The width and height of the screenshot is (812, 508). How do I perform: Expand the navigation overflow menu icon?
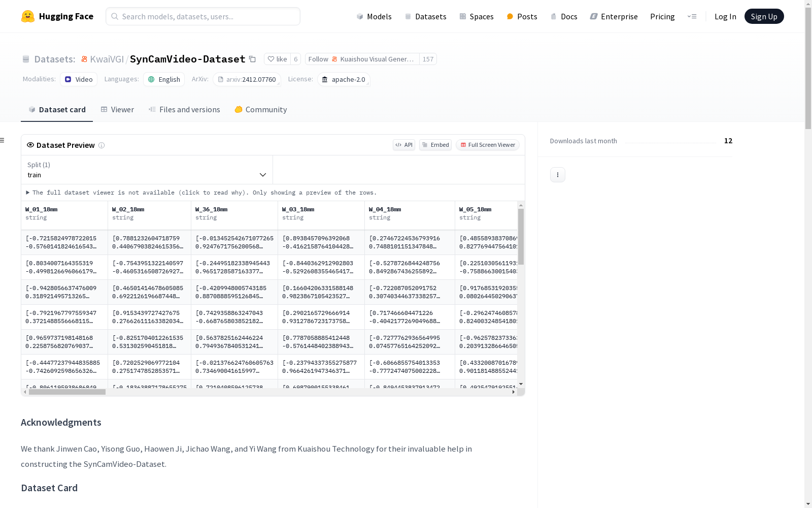pos(692,16)
